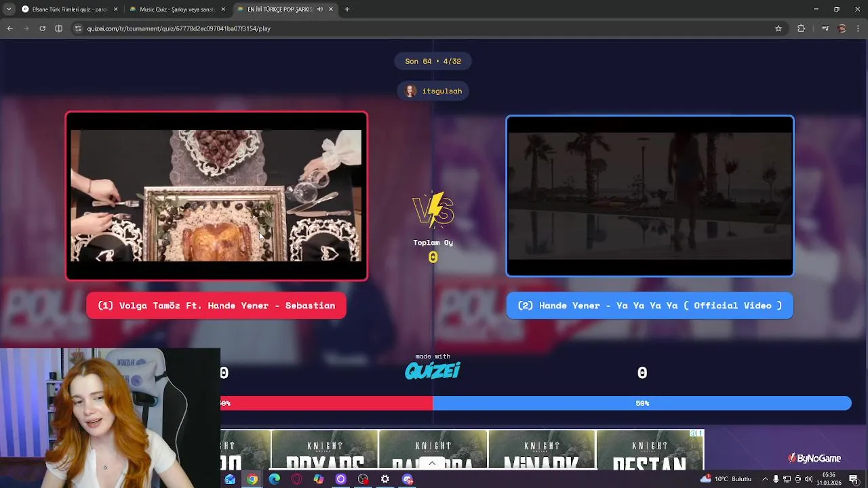This screenshot has width=868, height=488.
Task: Select the Ya Ya Ya Ya video thumbnail
Action: pyautogui.click(x=650, y=196)
